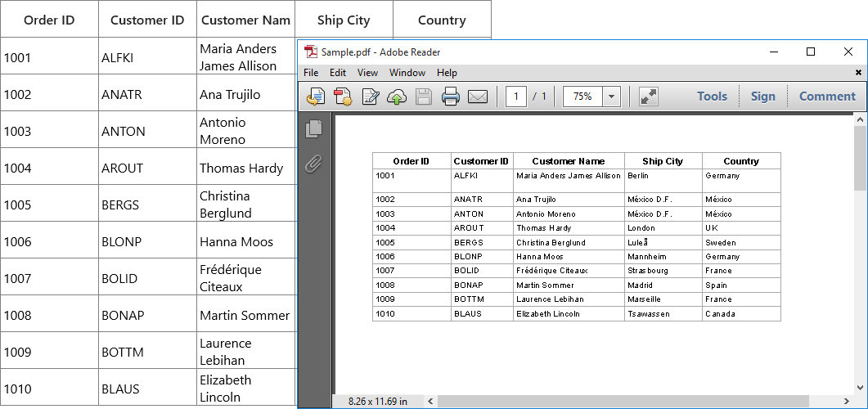Select grid cell BOLID
This screenshot has width=868, height=409.
tap(147, 278)
